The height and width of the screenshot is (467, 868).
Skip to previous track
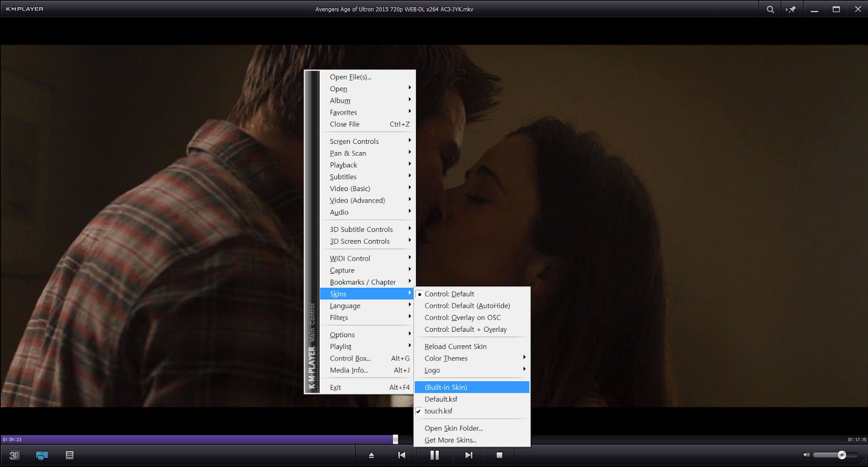point(401,455)
